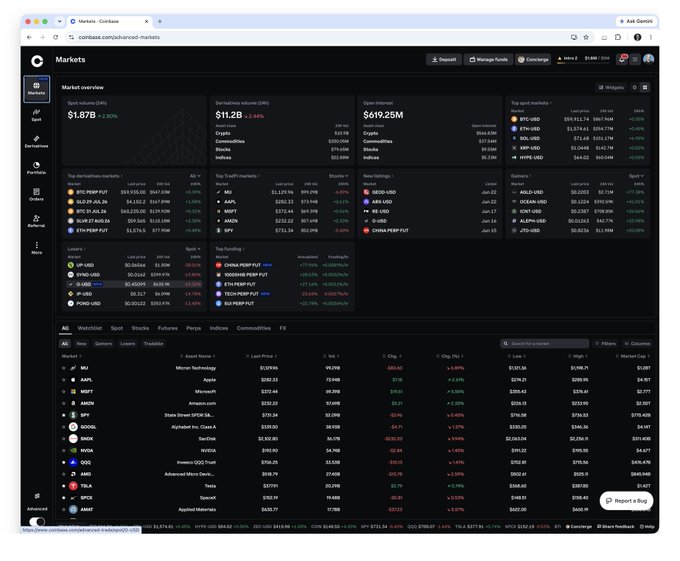Screen dimensions: 680x561
Task: Open Chrome browser menu three dots
Action: 651,37
